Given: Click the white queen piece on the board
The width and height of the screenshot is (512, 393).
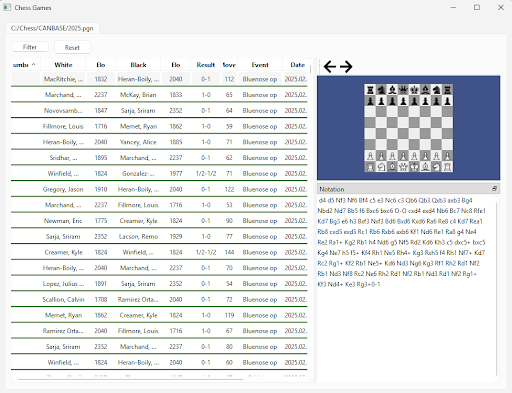Looking at the screenshot, I should [403, 167].
